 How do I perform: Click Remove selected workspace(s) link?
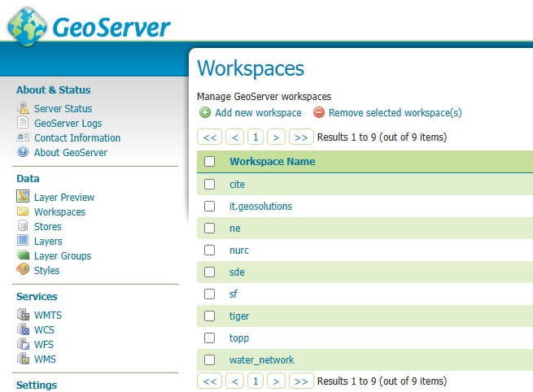[395, 113]
